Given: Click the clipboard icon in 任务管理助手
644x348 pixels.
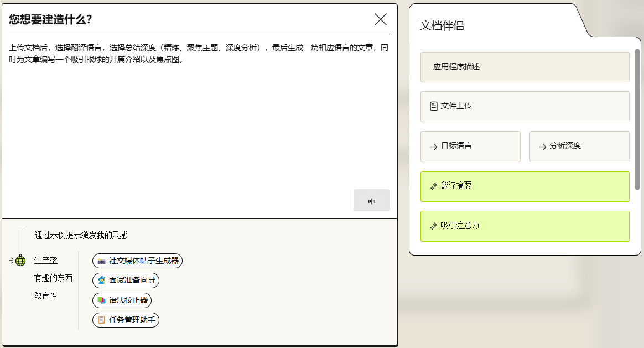Looking at the screenshot, I should point(101,320).
